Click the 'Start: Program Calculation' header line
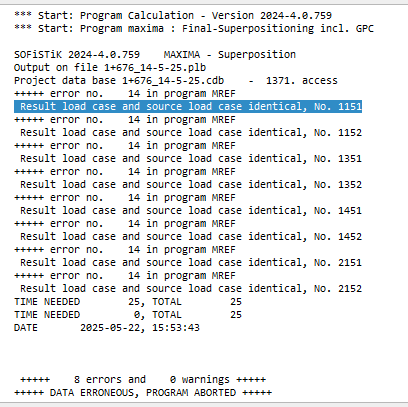Viewport: 408px width, 407px height. 173,15
